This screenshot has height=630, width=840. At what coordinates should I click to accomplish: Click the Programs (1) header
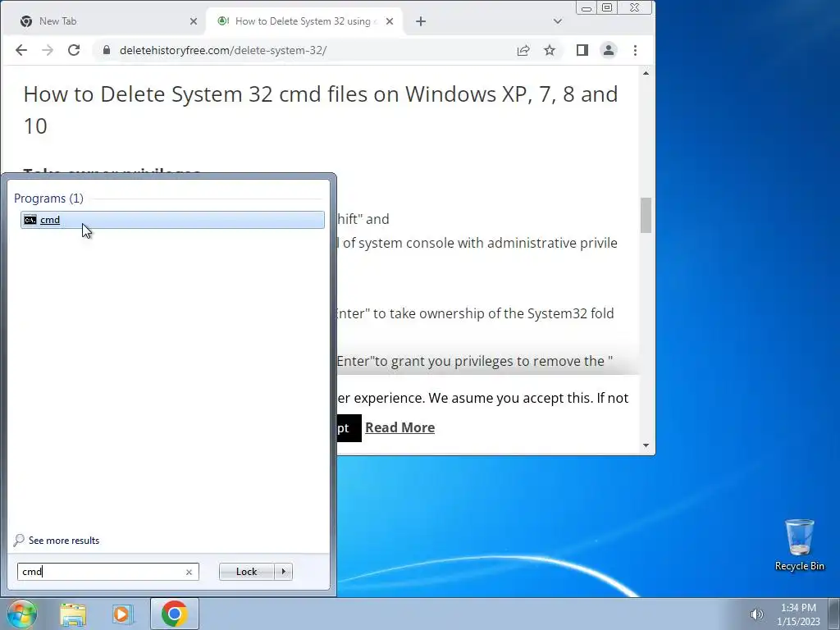48,199
